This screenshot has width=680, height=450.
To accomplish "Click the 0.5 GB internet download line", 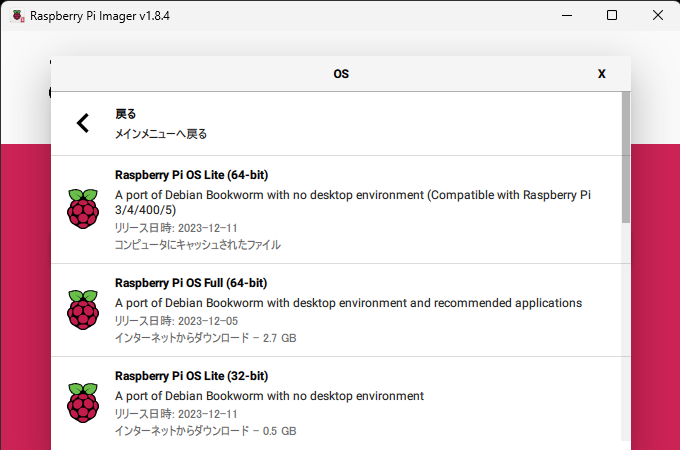I will coord(205,431).
